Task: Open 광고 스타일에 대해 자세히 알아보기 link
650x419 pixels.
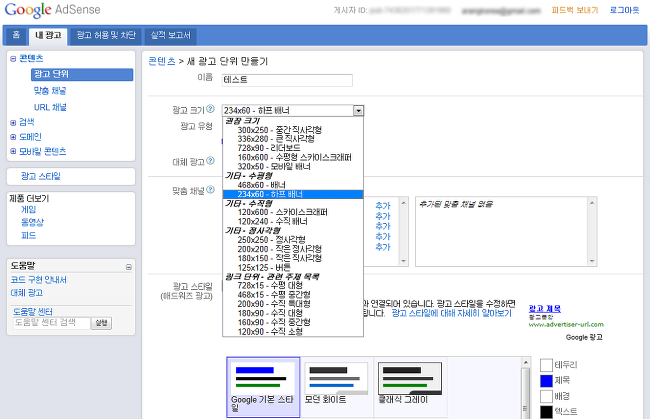Action: (x=451, y=313)
